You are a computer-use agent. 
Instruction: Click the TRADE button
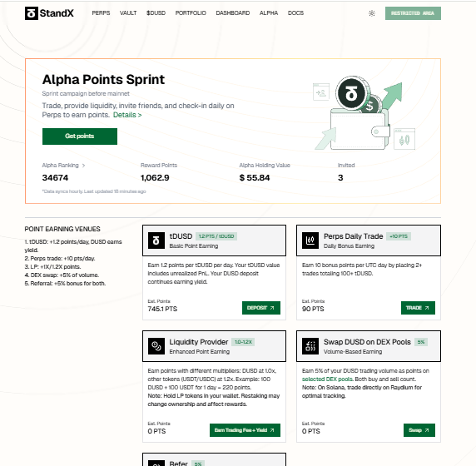pyautogui.click(x=418, y=308)
